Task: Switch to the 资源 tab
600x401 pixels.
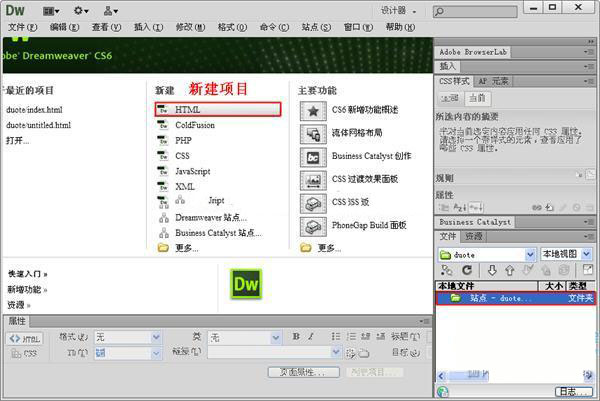Action: click(475, 237)
